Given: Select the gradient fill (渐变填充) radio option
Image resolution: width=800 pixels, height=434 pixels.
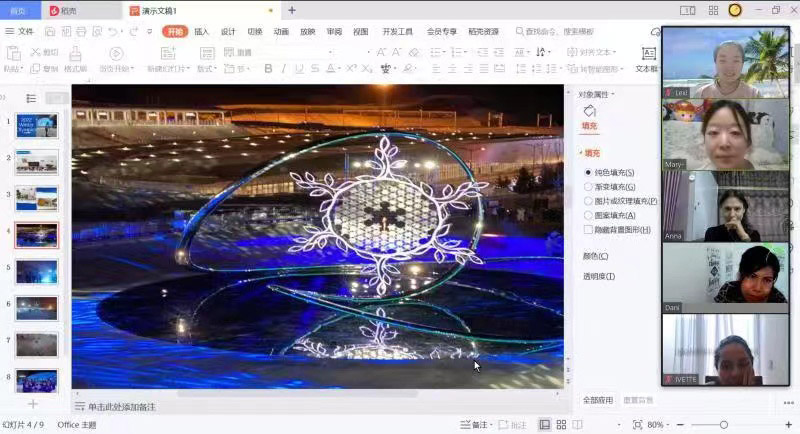Looking at the screenshot, I should [588, 187].
